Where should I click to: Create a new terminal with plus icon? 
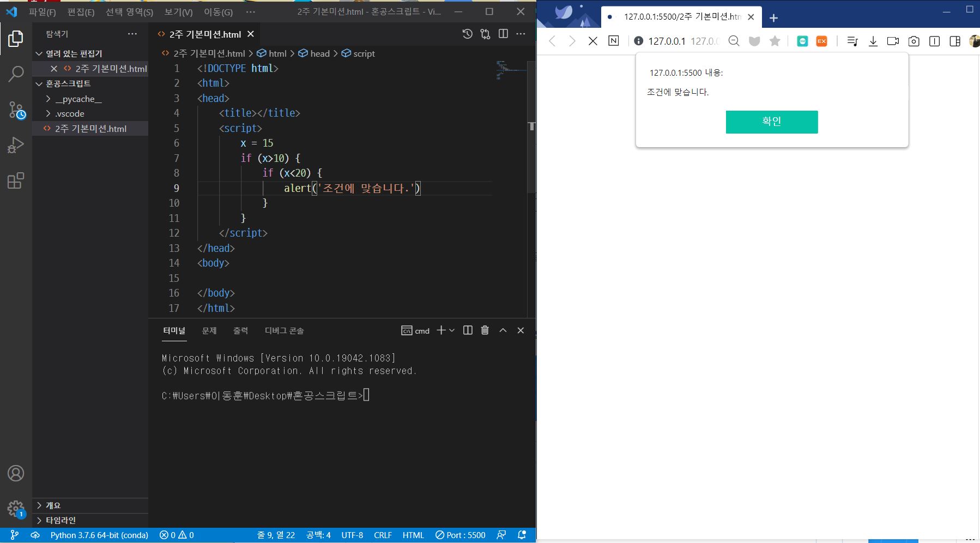441,330
